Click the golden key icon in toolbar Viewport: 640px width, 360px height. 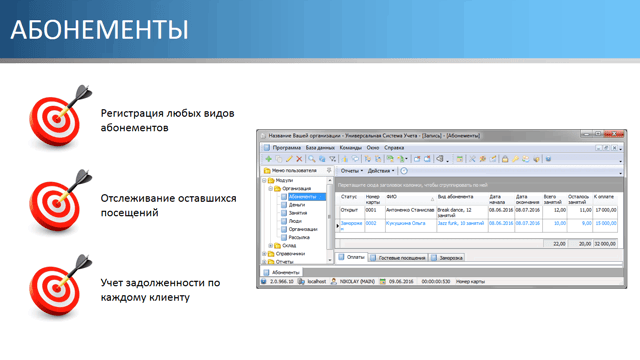[515, 159]
